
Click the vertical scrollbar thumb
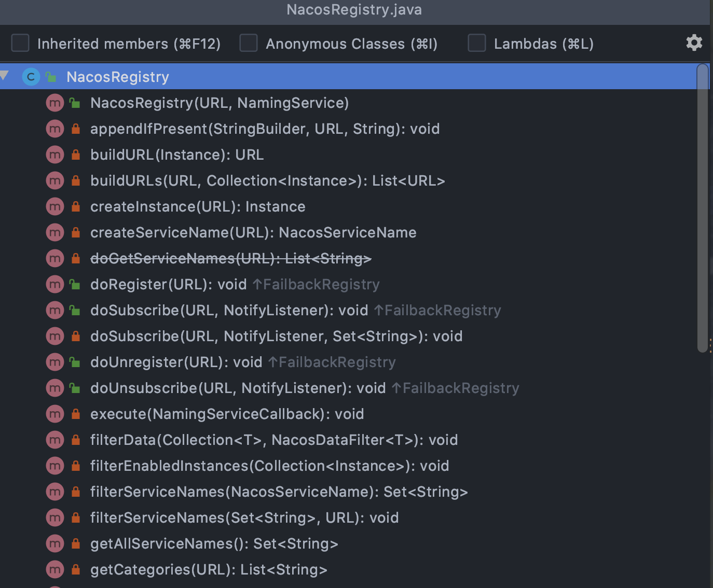(703, 207)
